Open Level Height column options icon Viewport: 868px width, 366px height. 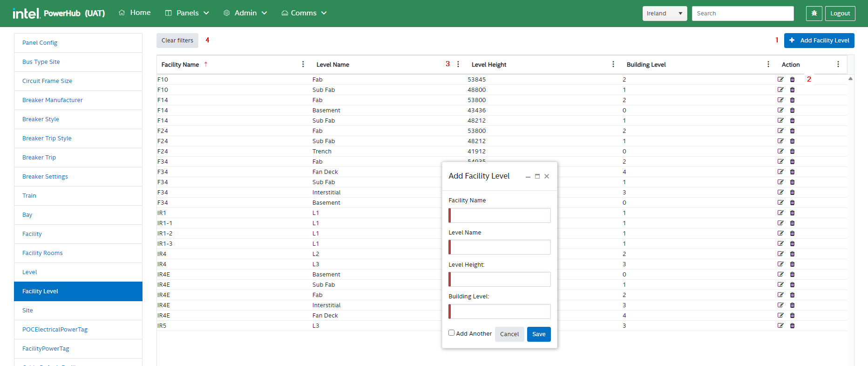[x=613, y=64]
